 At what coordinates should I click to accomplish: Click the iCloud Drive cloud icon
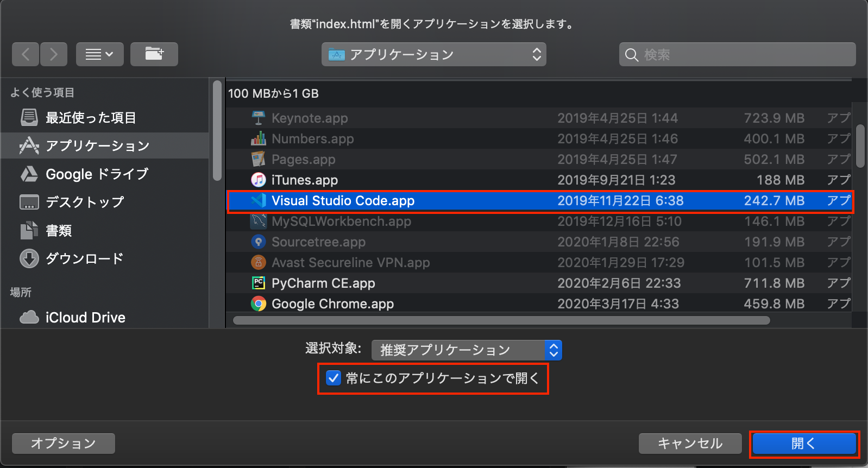29,317
